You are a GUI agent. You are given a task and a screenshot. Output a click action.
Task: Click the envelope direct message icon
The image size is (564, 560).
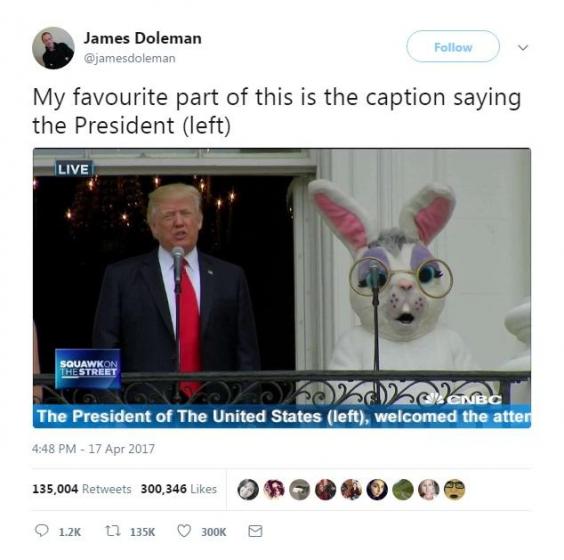(255, 531)
